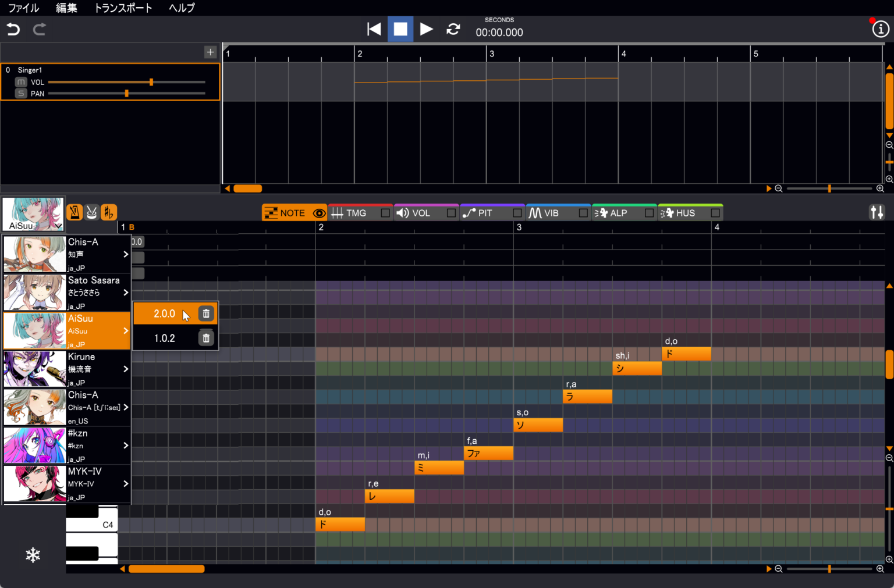This screenshot has width=894, height=588.
Task: Enable the TMG checkbox
Action: point(385,213)
